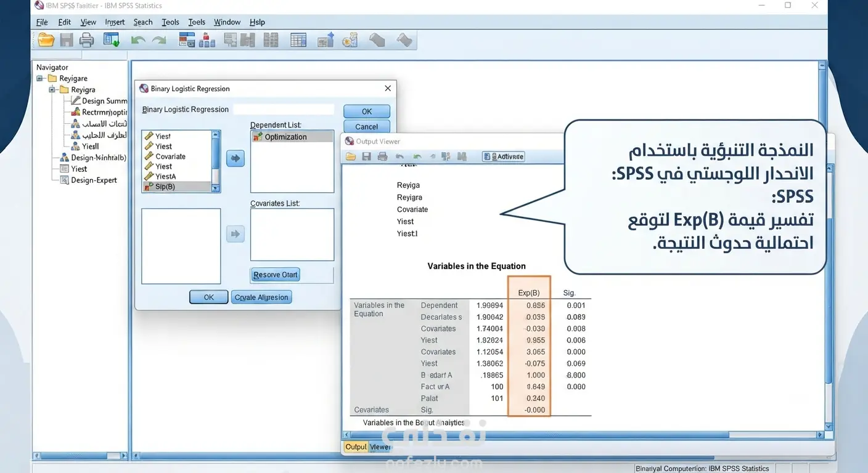Select Design Summ item in Navigator tree

pyautogui.click(x=104, y=101)
